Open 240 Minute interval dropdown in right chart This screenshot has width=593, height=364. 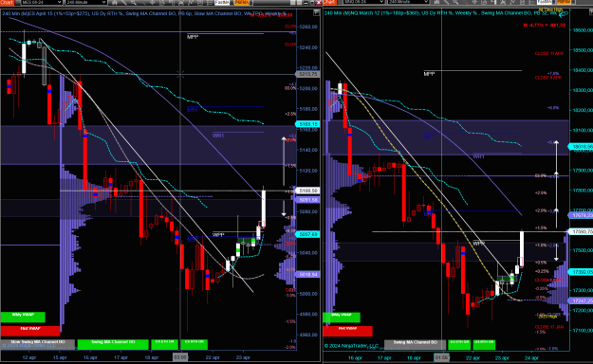(x=408, y=2)
